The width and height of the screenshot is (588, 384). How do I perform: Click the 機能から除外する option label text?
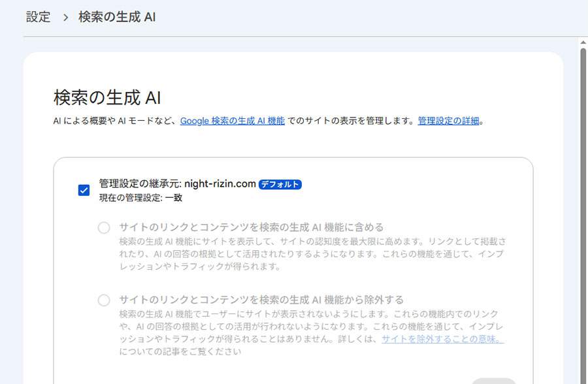point(261,300)
